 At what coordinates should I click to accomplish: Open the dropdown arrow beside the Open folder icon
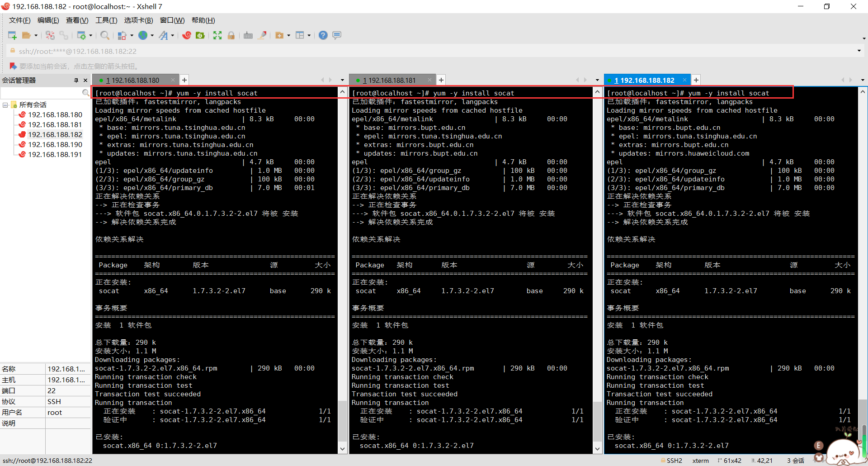click(36, 35)
